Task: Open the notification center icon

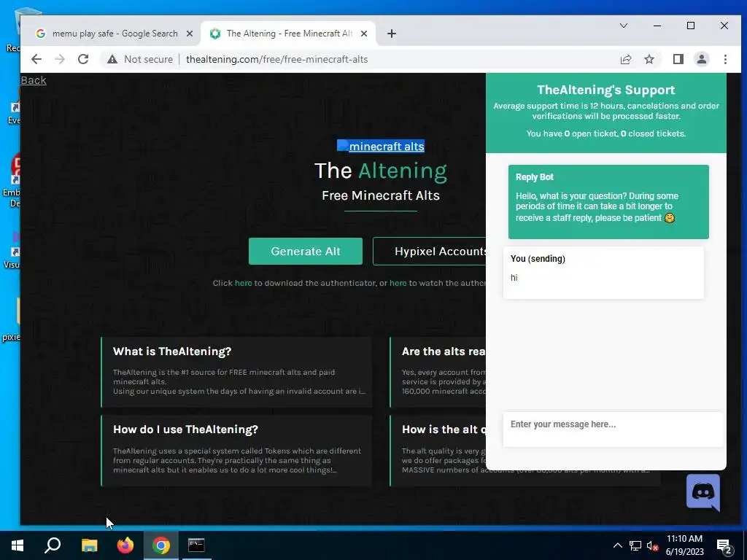Action: coord(724,546)
